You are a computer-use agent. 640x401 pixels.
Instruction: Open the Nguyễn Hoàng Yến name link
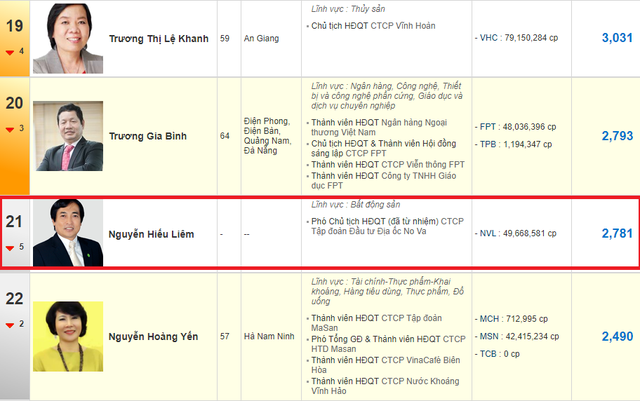(x=153, y=336)
